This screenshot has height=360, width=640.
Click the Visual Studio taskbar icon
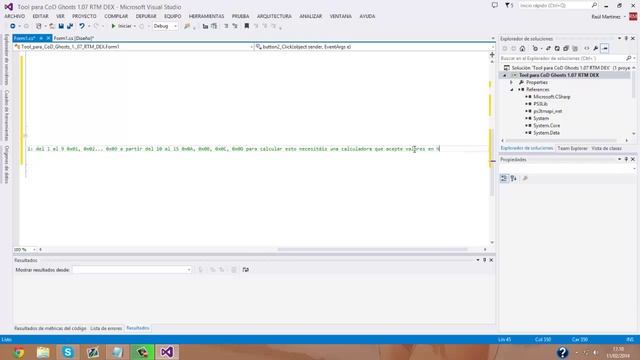[167, 352]
